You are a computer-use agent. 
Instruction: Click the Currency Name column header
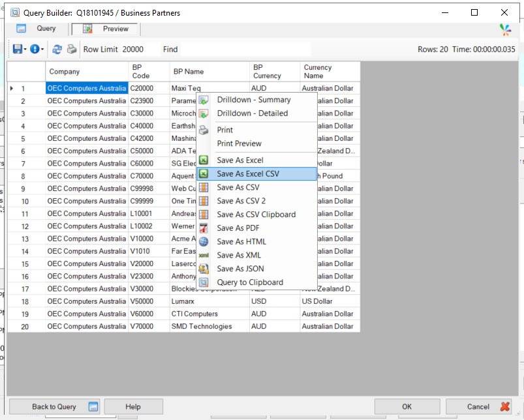[330, 72]
